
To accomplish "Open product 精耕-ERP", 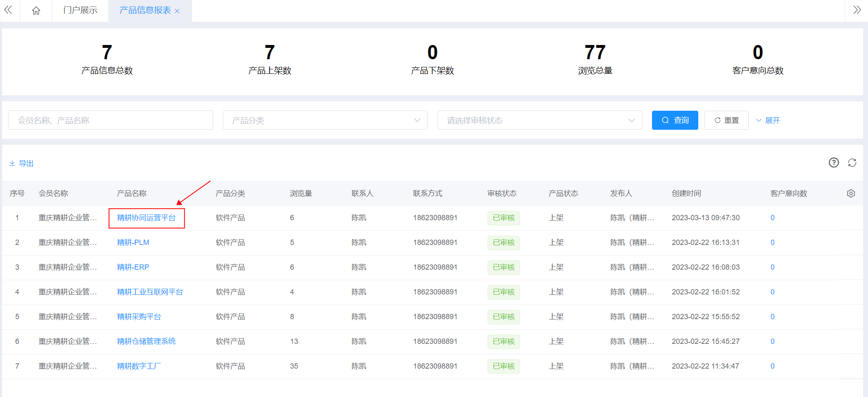I will pyautogui.click(x=133, y=267).
